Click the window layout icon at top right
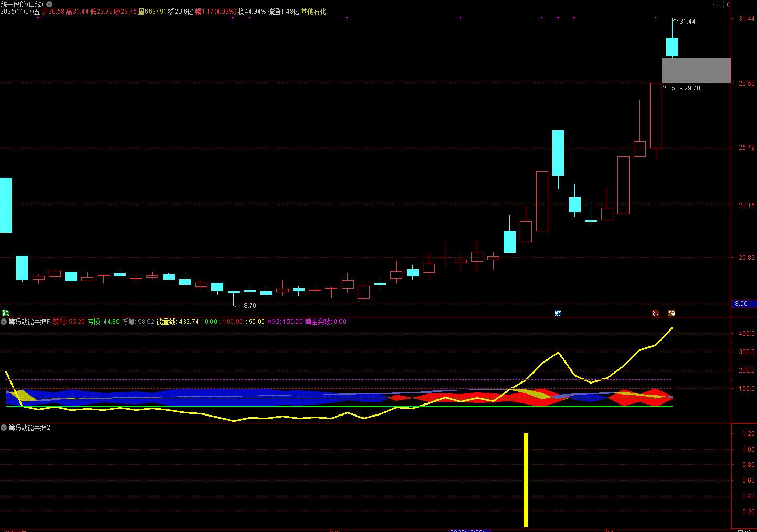Screen dimensions: 757x532 (726, 4)
